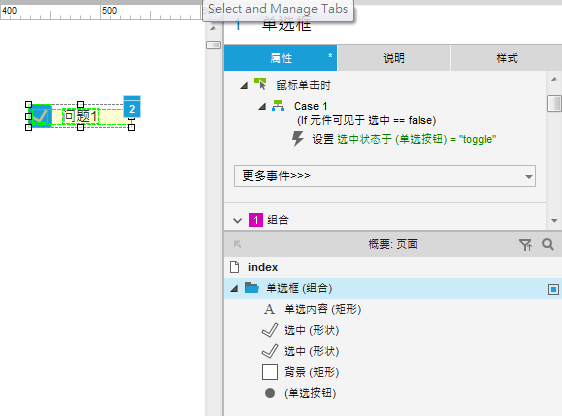Switch to the 属性 tab
The image size is (562, 416).
pyautogui.click(x=280, y=58)
